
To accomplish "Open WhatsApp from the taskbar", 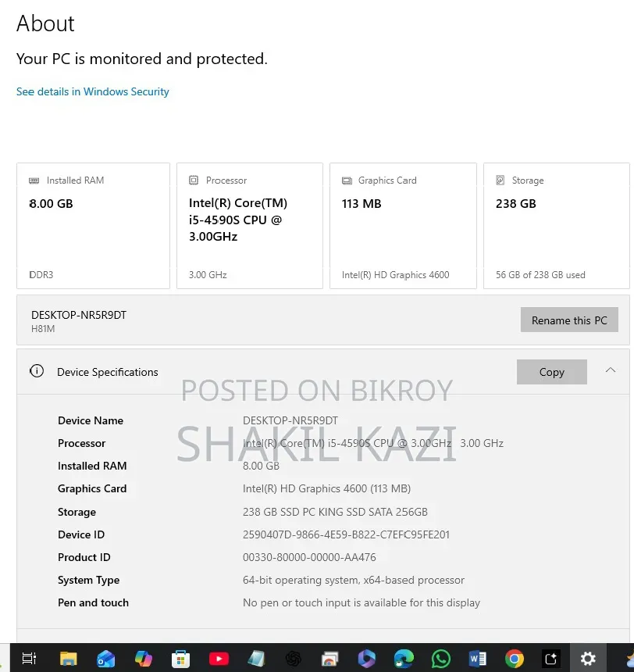I will (x=441, y=658).
